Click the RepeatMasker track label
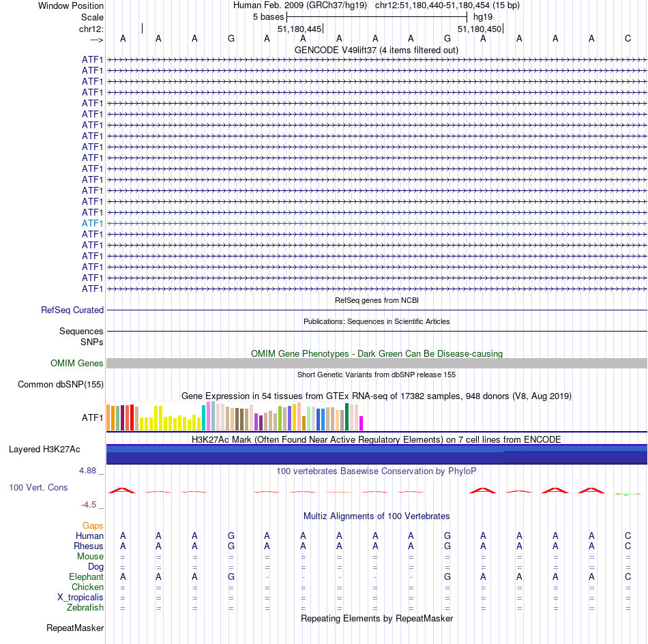Image resolution: width=648 pixels, height=644 pixels. point(75,628)
